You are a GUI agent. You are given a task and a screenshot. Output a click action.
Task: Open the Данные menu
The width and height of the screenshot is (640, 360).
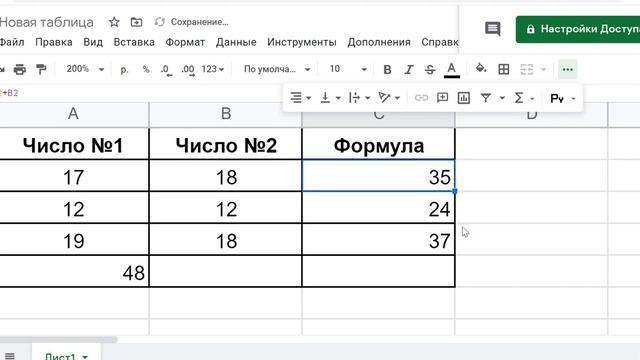(x=236, y=42)
